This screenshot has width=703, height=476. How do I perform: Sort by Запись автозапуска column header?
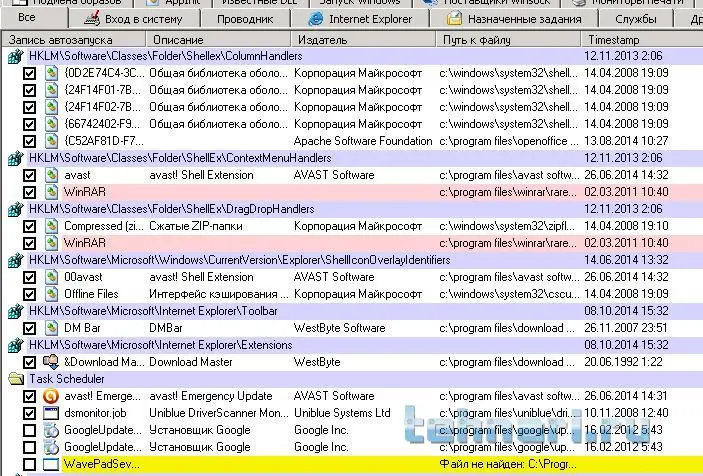click(x=74, y=39)
